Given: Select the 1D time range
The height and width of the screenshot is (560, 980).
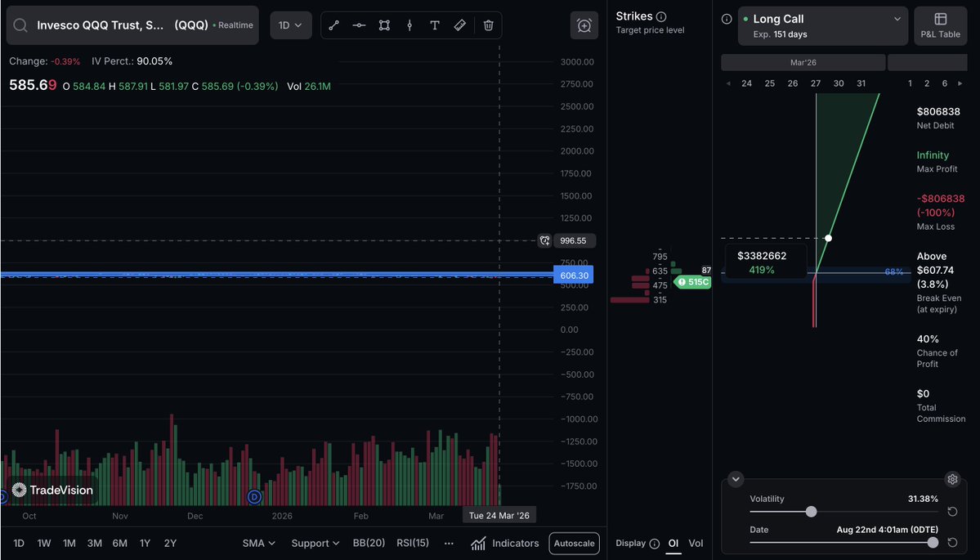Looking at the screenshot, I should pos(19,543).
